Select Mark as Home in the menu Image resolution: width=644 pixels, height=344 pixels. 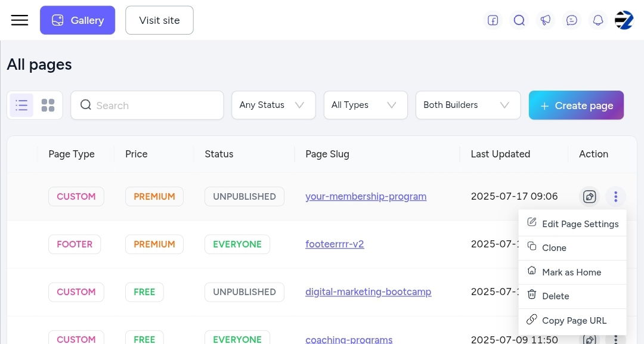coord(572,272)
